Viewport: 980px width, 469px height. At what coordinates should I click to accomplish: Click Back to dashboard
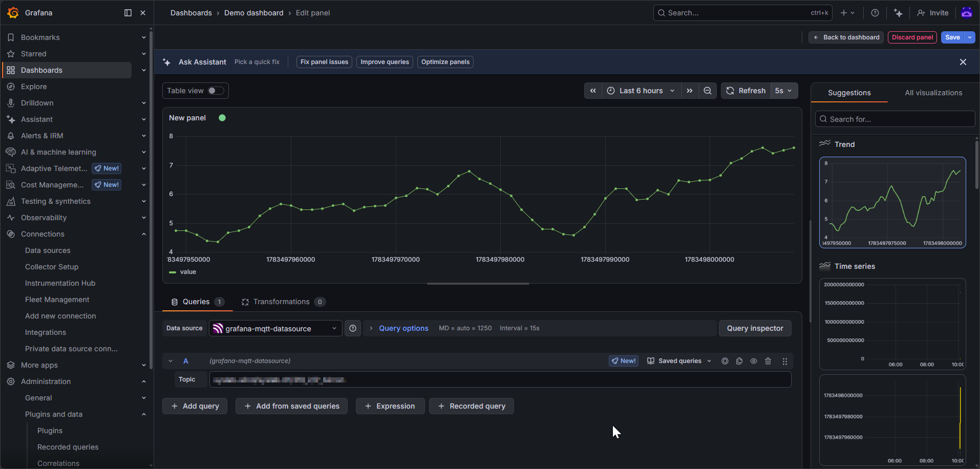[x=846, y=37]
